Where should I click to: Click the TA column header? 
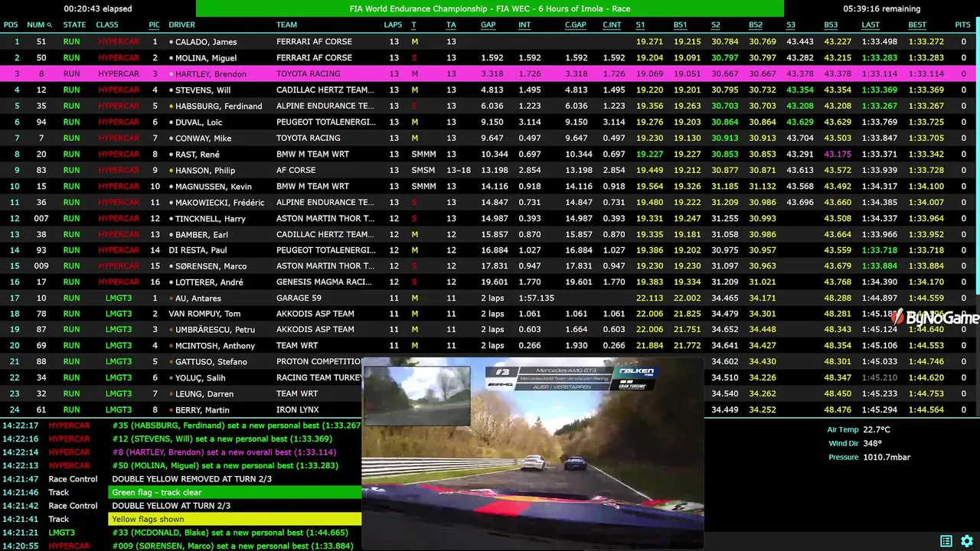click(x=451, y=25)
